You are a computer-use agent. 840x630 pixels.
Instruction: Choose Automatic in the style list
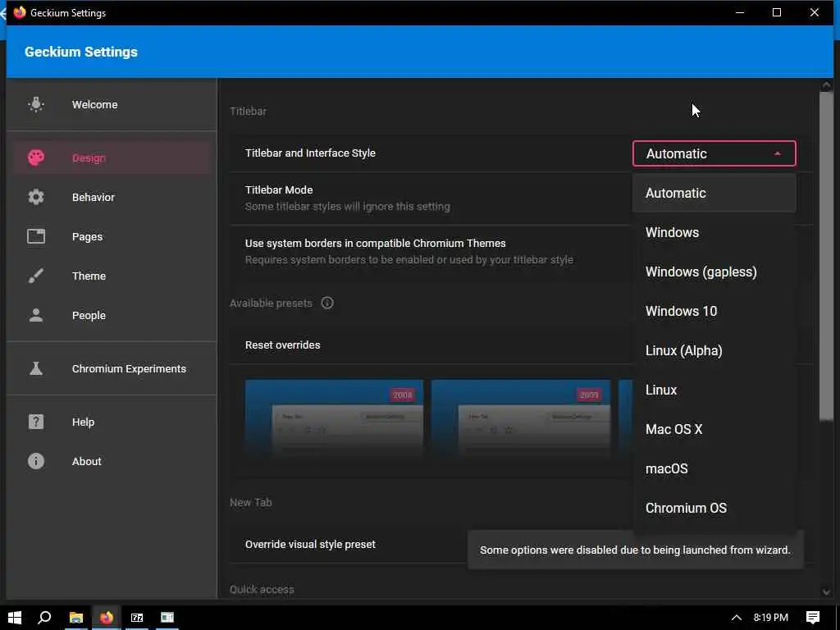coord(714,193)
